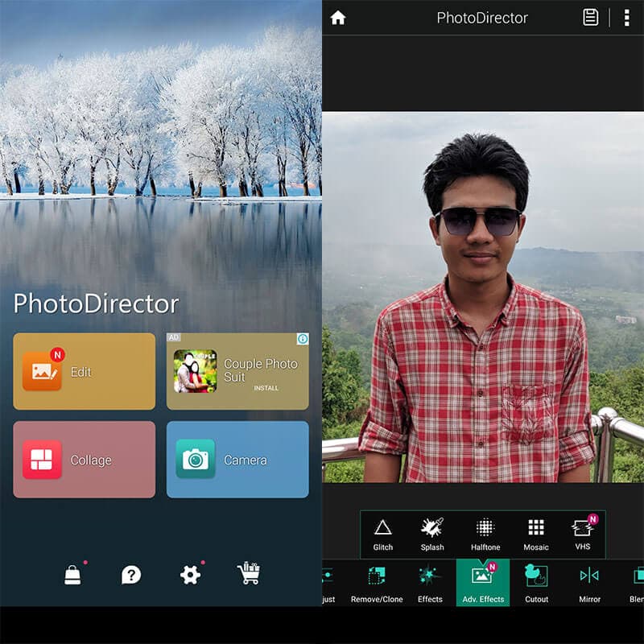Tap INSTALL on Couple Photo Suit ad
This screenshot has height=644, width=644.
(266, 388)
